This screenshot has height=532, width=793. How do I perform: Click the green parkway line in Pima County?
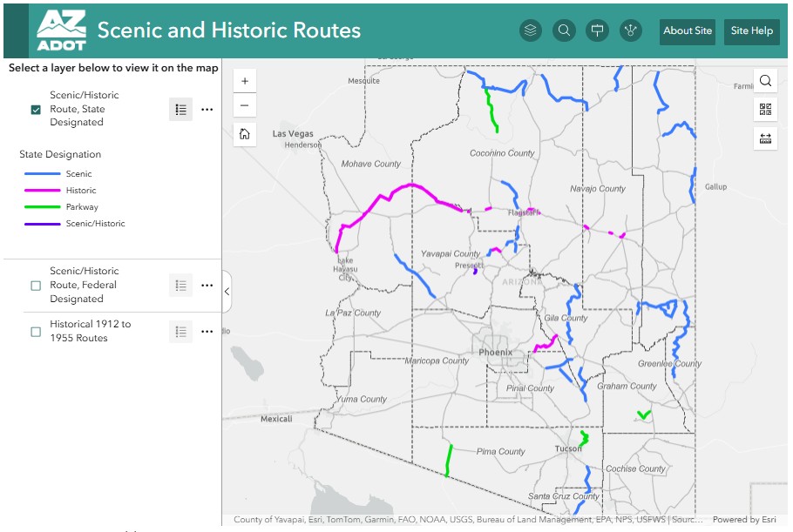pyautogui.click(x=449, y=461)
